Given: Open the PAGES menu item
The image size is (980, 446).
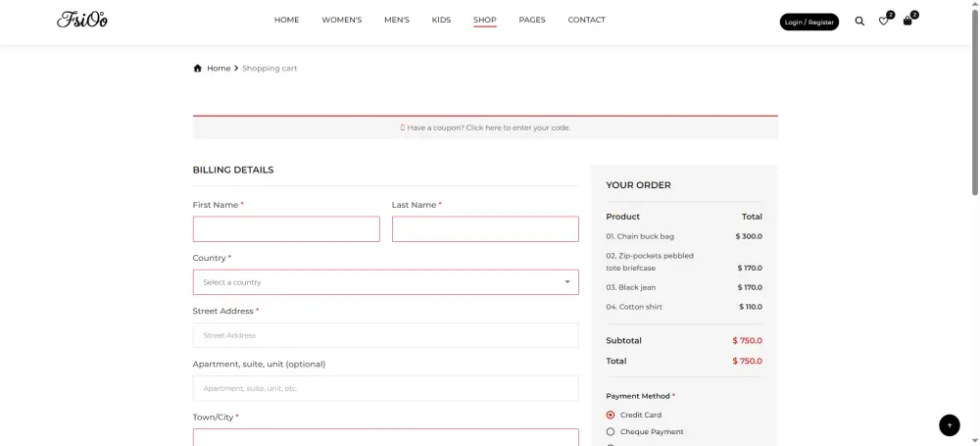Looking at the screenshot, I should coord(532,20).
